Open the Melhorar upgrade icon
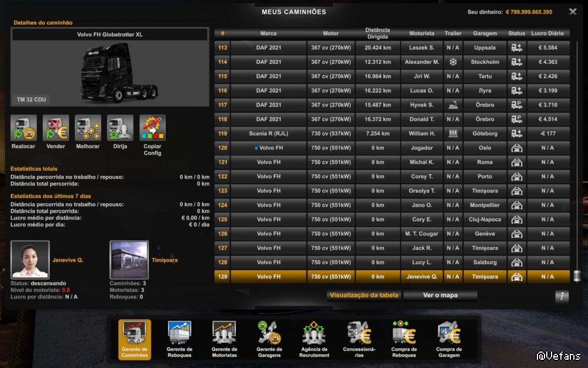 [88, 128]
